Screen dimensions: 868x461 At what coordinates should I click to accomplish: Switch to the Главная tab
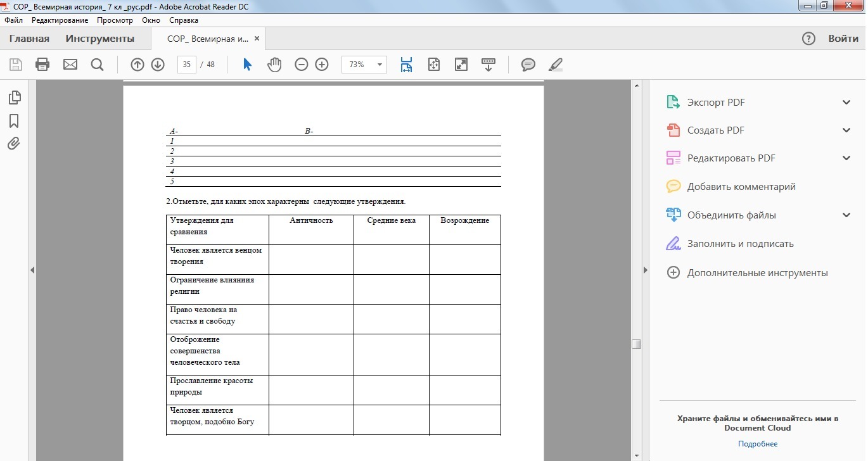[x=29, y=39]
